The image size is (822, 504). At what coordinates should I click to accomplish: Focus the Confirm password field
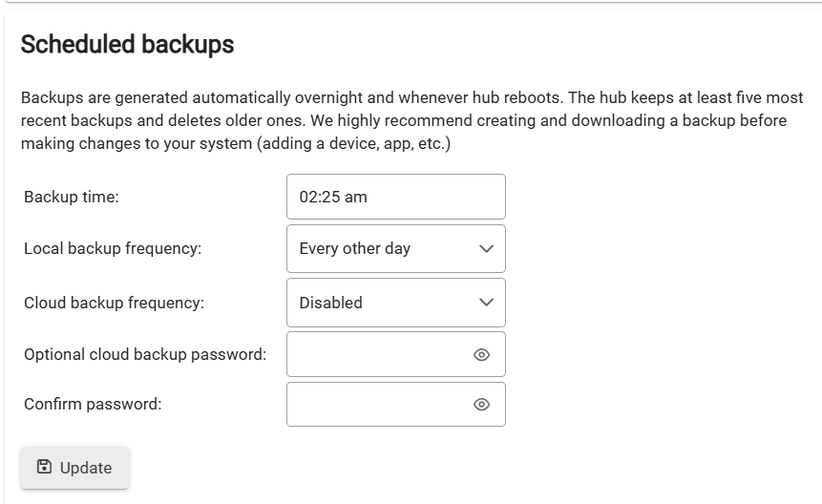coord(378,404)
